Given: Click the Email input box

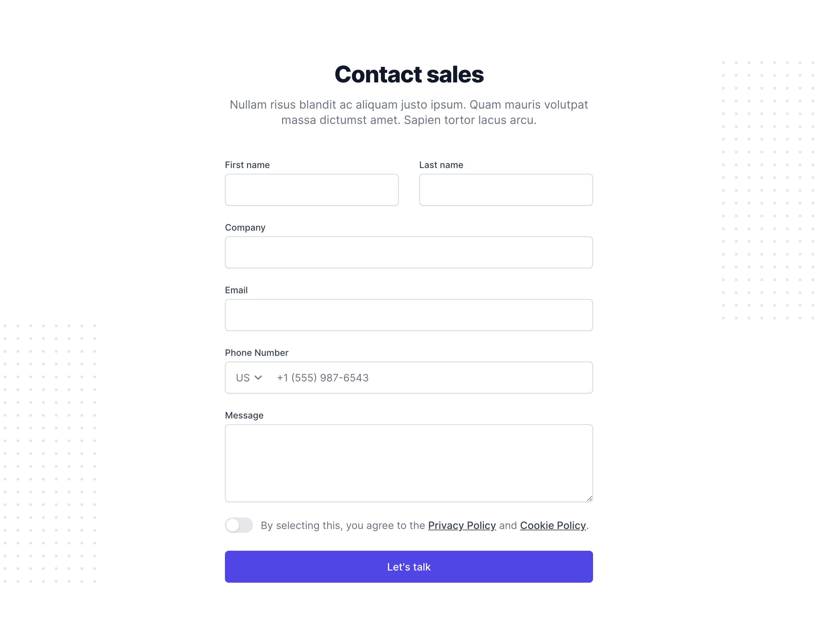Looking at the screenshot, I should pos(409,315).
